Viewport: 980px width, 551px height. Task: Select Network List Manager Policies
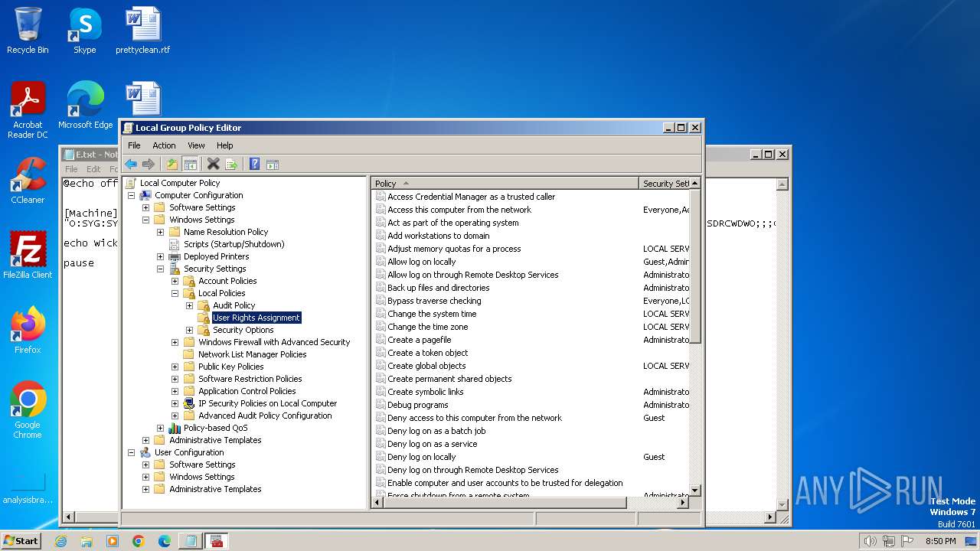point(252,354)
